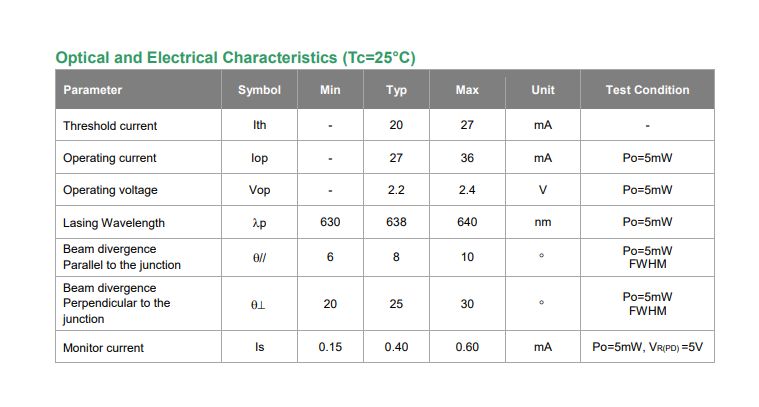Click the Ith symbol cell

259,126
